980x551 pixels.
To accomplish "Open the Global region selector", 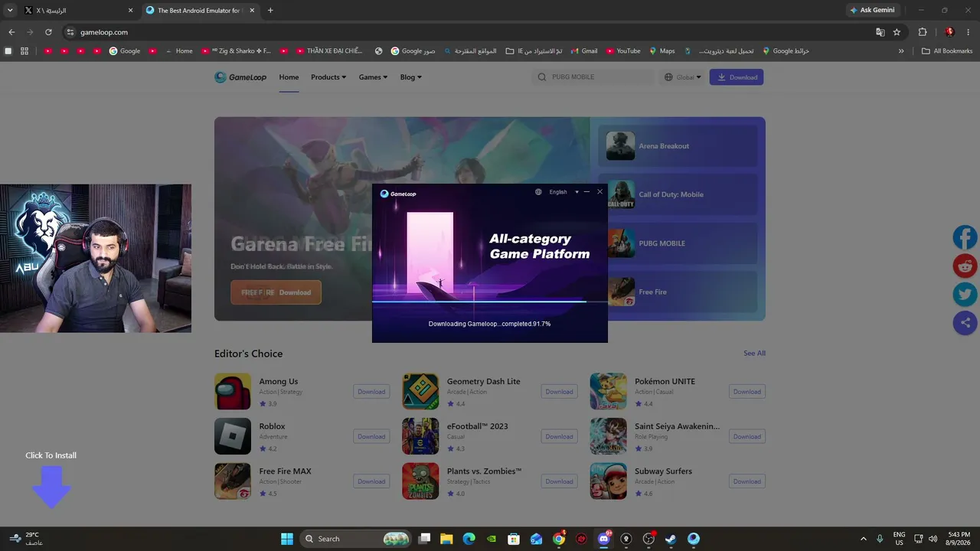I will point(683,77).
